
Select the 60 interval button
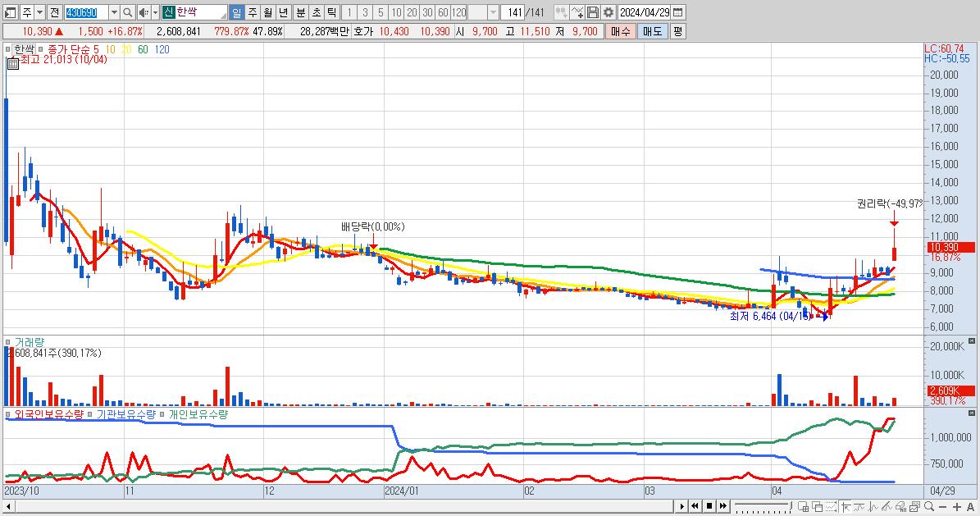[443, 12]
